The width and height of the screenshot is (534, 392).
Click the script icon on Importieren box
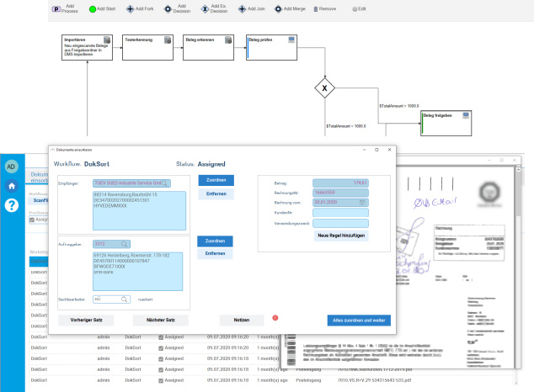tap(107, 40)
